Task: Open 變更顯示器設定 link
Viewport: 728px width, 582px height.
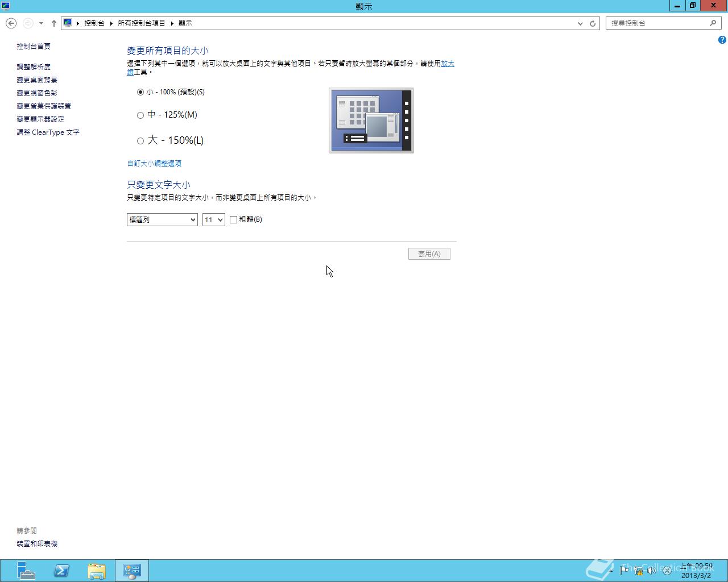Action: [40, 119]
